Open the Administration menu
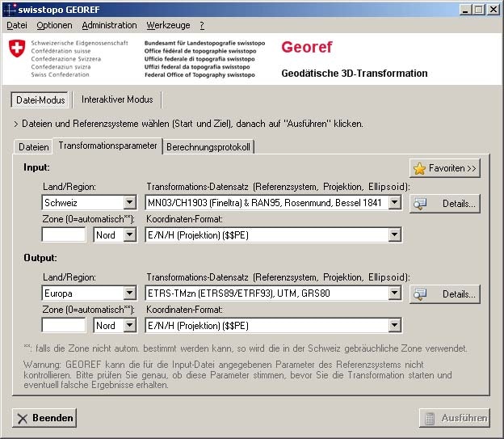Screen dimensions: 504x439 [109, 25]
